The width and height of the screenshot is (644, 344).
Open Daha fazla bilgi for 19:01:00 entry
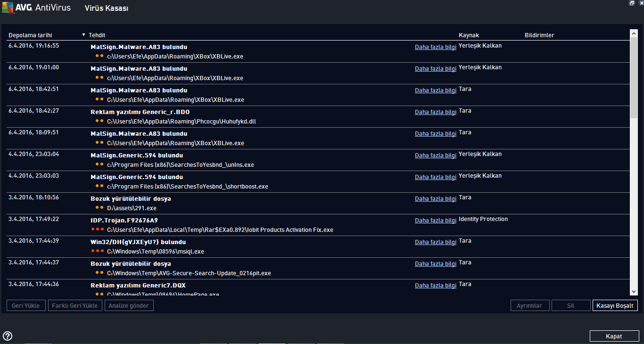click(436, 69)
